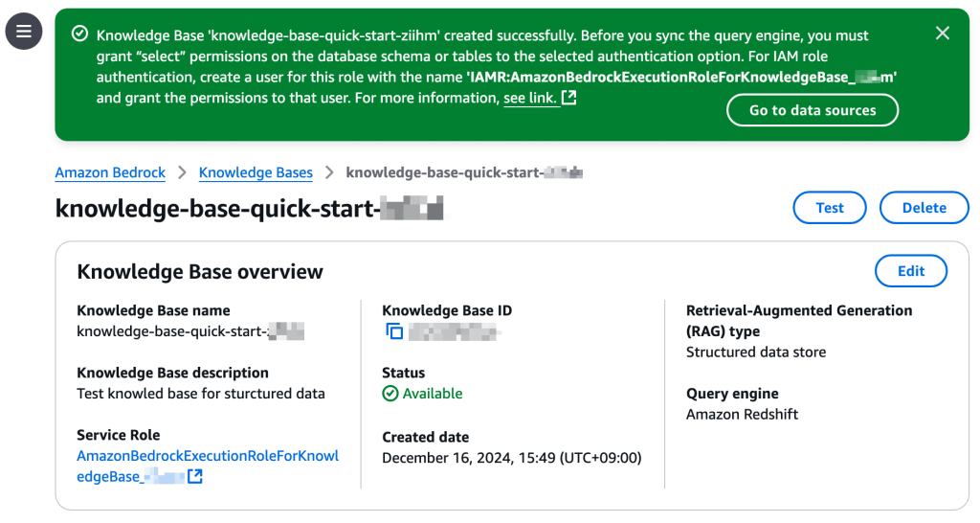Select the Available status text
This screenshot has width=980, height=523.
[x=433, y=394]
